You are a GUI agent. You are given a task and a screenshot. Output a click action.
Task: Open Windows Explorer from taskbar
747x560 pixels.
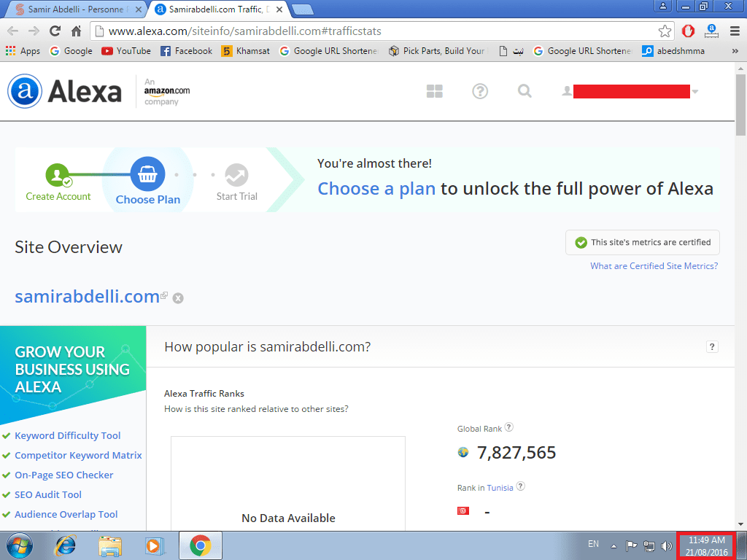click(110, 545)
